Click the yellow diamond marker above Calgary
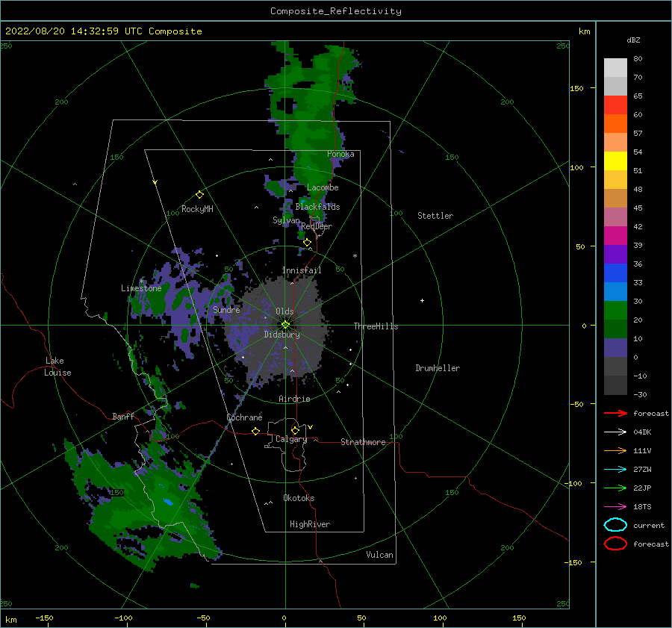 click(x=295, y=430)
